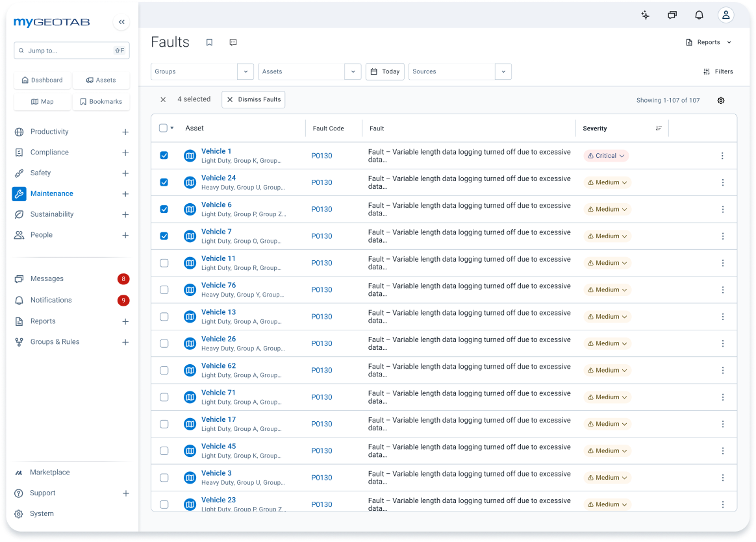
Task: Click the Safety icon in the sidebar
Action: coord(19,173)
